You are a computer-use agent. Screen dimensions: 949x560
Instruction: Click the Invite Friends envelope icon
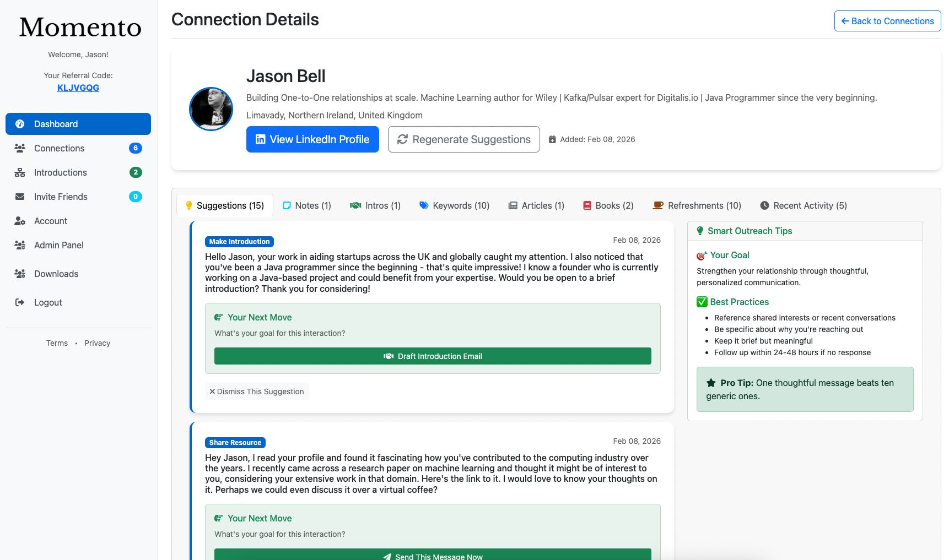coord(20,197)
